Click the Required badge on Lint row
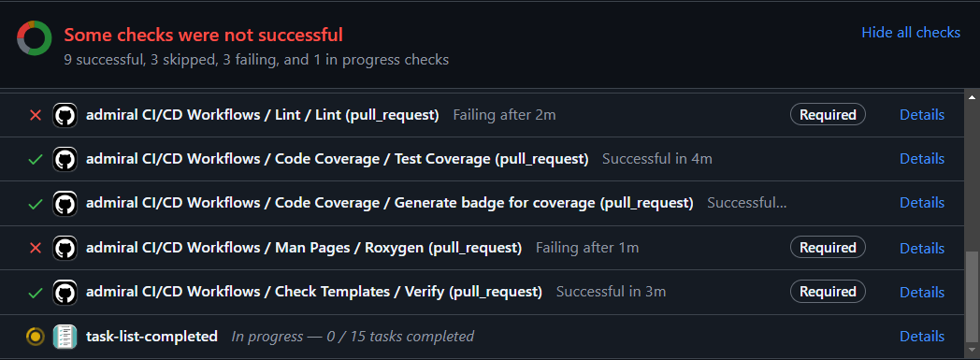The height and width of the screenshot is (360, 980). point(828,115)
